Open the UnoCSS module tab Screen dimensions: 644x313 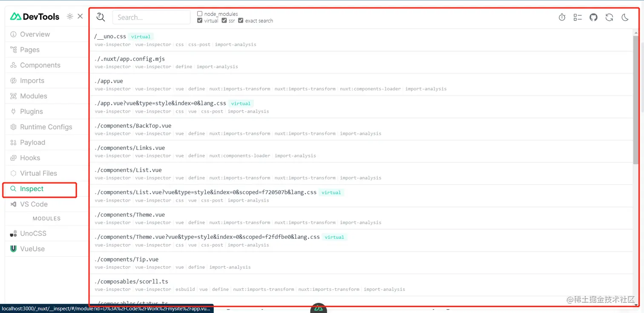pyautogui.click(x=46, y=233)
